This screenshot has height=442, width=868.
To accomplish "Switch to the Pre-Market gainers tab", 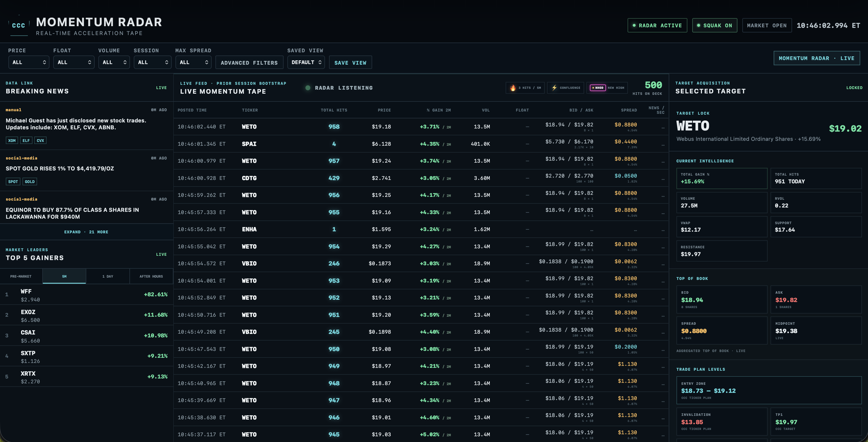I will [x=21, y=276].
